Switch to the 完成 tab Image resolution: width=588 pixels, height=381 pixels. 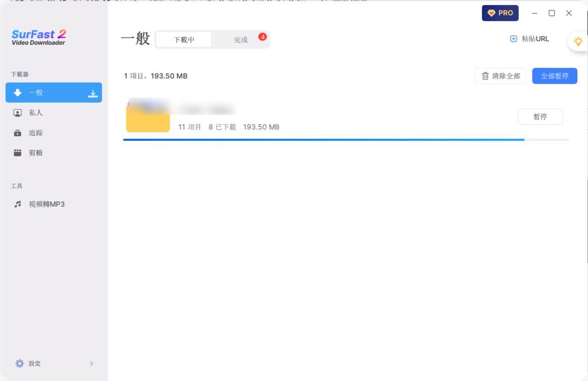(x=241, y=40)
